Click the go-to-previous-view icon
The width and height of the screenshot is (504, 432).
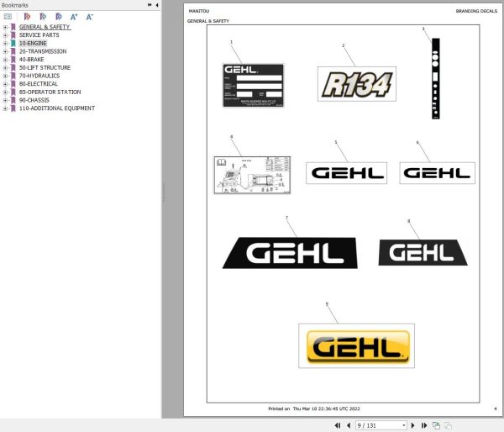[x=436, y=425]
